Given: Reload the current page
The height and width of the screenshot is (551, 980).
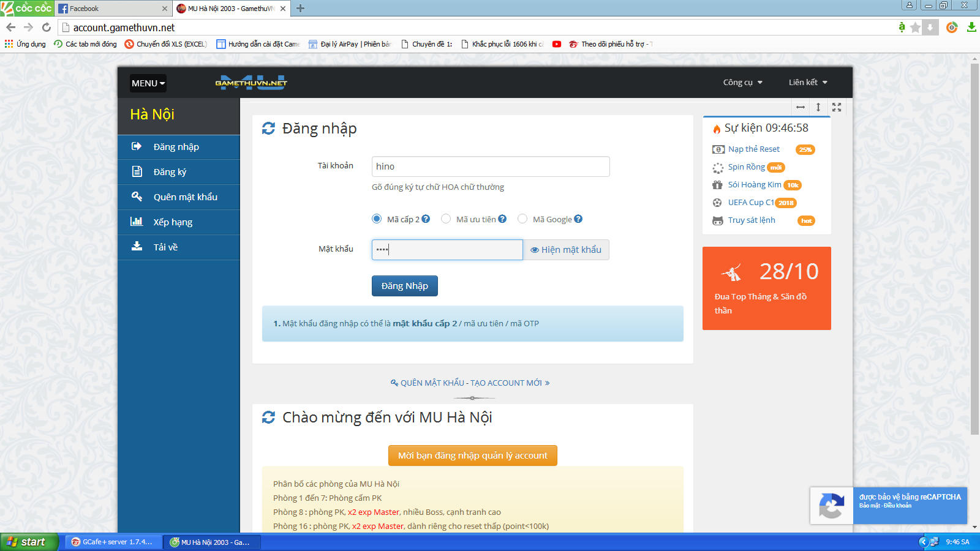Looking at the screenshot, I should (x=47, y=27).
